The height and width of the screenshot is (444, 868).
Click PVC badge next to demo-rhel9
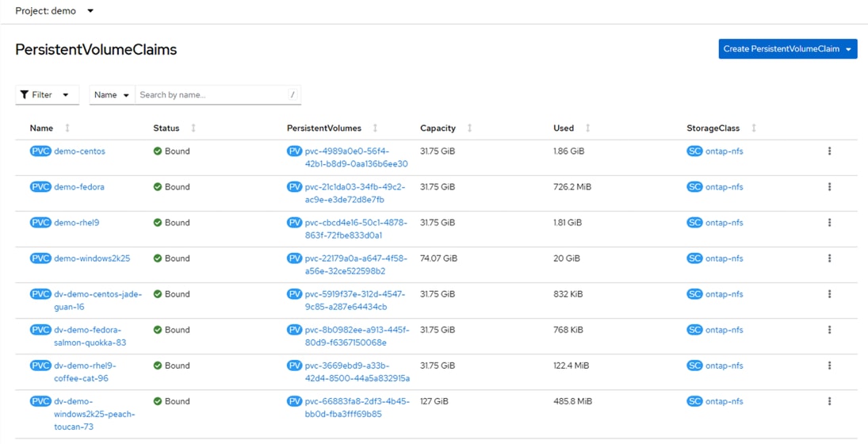[40, 223]
